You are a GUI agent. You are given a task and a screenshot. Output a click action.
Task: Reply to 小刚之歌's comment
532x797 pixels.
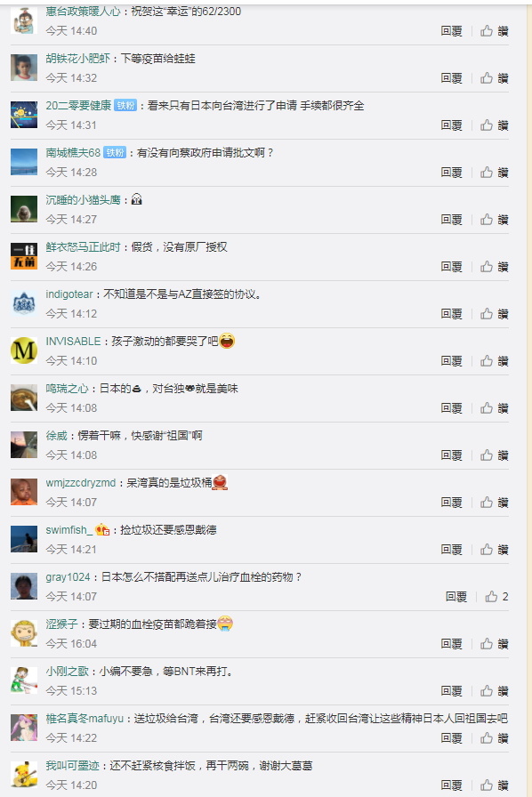(452, 691)
